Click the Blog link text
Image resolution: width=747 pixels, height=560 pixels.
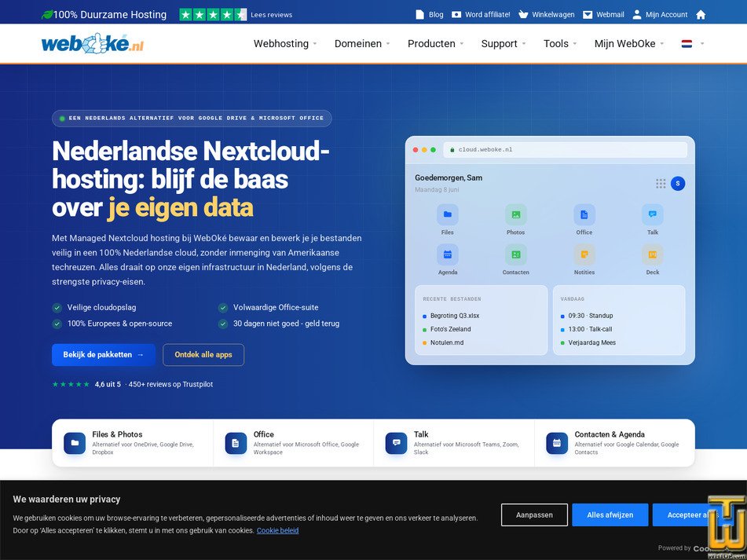pyautogui.click(x=436, y=15)
